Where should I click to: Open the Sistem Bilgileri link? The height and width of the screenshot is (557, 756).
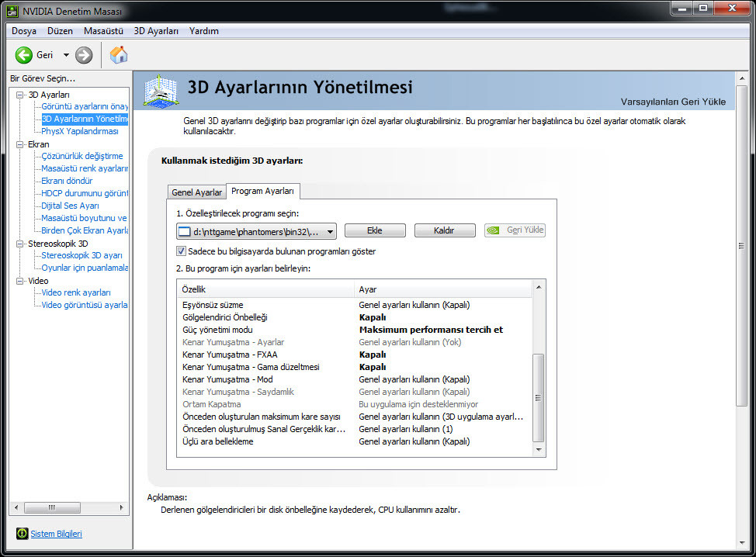click(x=57, y=534)
